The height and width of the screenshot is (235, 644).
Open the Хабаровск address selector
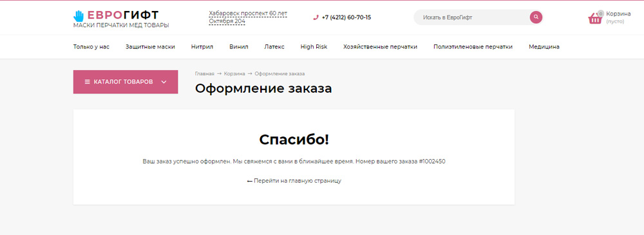[x=248, y=17]
